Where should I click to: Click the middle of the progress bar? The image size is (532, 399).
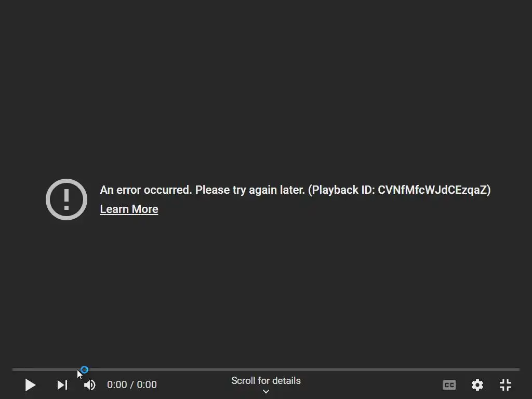pos(266,369)
